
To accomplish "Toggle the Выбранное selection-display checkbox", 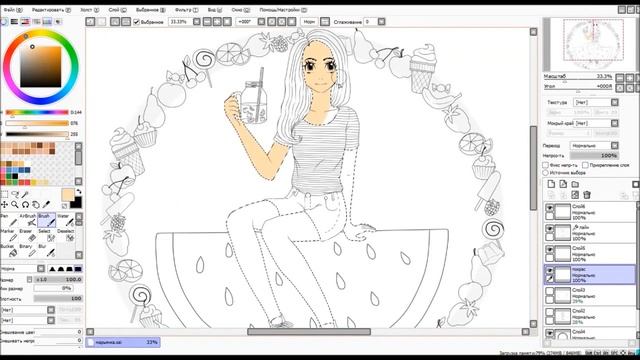I will 137,22.
